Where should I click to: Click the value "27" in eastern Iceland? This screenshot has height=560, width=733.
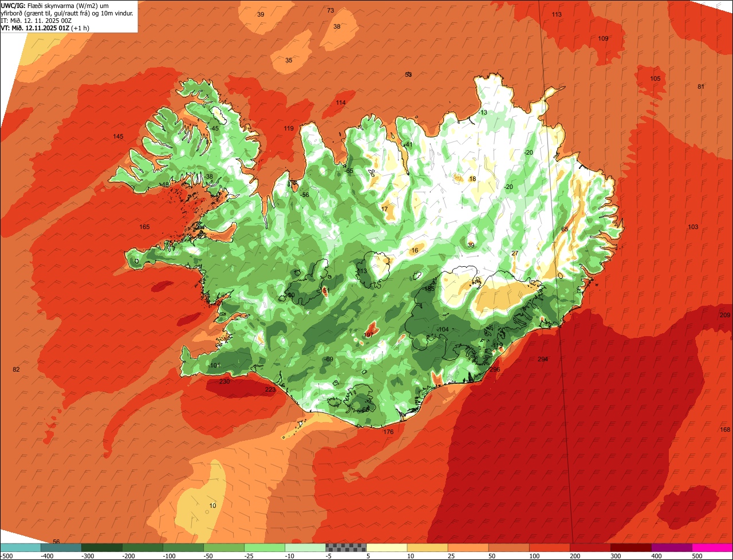click(x=515, y=253)
